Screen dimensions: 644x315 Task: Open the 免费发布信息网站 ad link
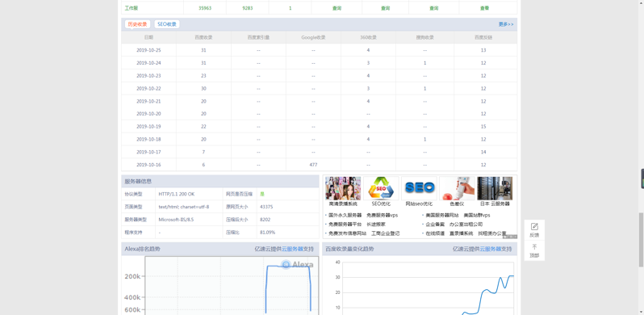point(348,233)
